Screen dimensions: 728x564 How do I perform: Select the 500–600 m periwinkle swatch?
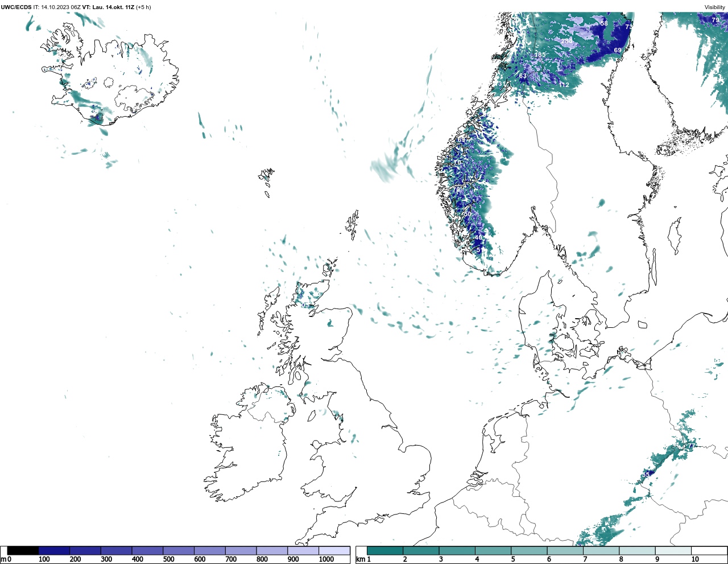[x=179, y=550]
